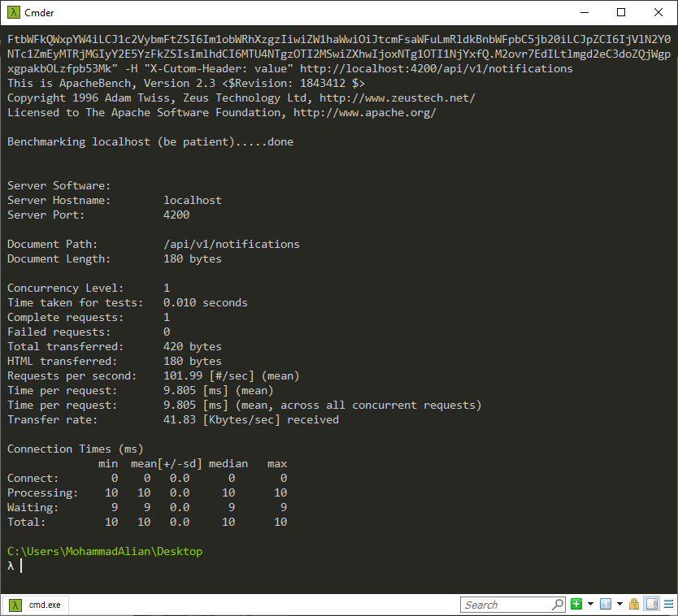Click the http://www.apache.org/ link
Viewport: 678px width, 616px height.
[364, 113]
